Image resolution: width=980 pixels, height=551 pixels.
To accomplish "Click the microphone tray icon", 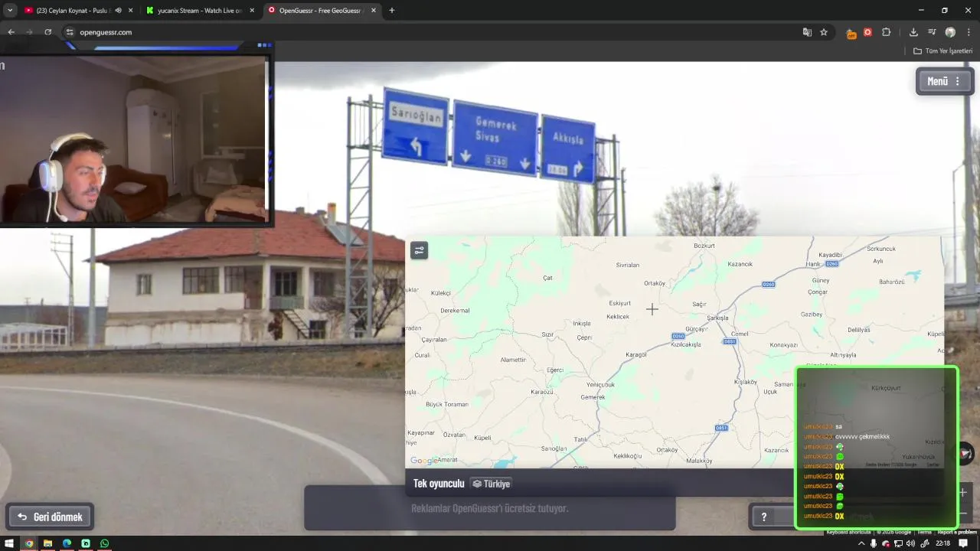I will click(874, 543).
